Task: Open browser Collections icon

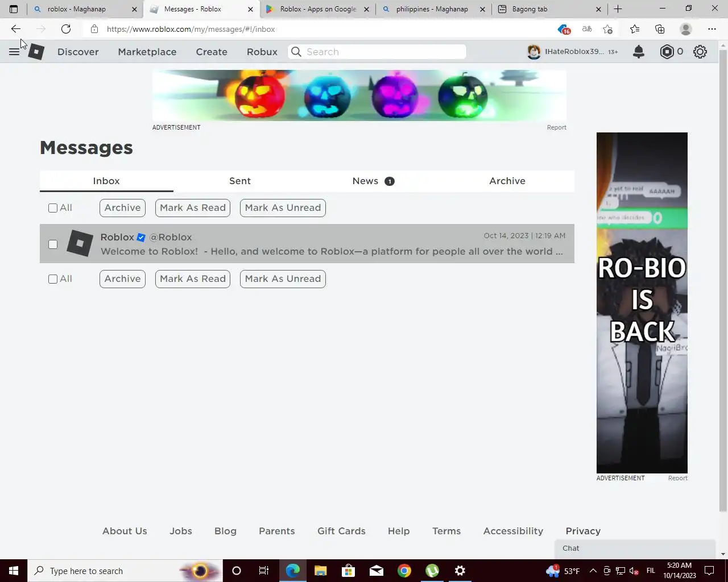Action: (660, 29)
